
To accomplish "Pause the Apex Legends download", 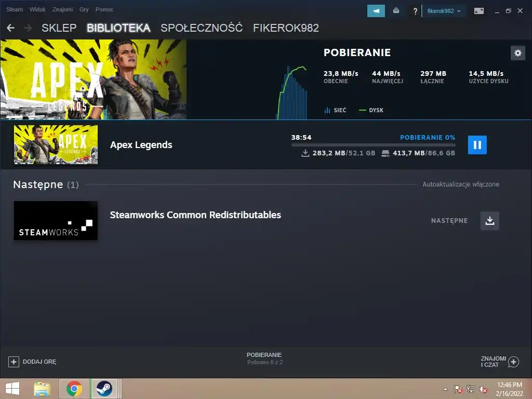I will (477, 145).
